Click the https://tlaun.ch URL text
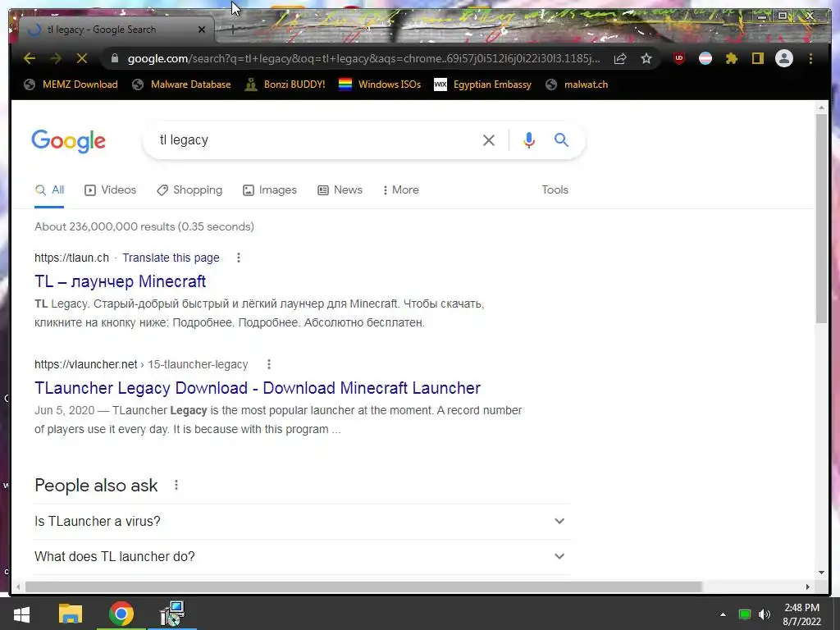 click(72, 258)
